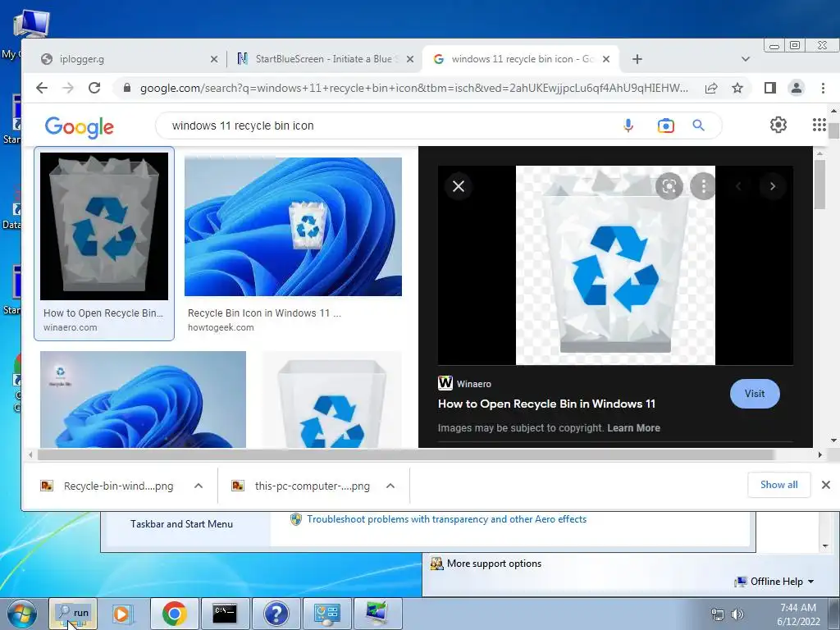Share this page via address bar icon
840x630 pixels.
point(711,88)
